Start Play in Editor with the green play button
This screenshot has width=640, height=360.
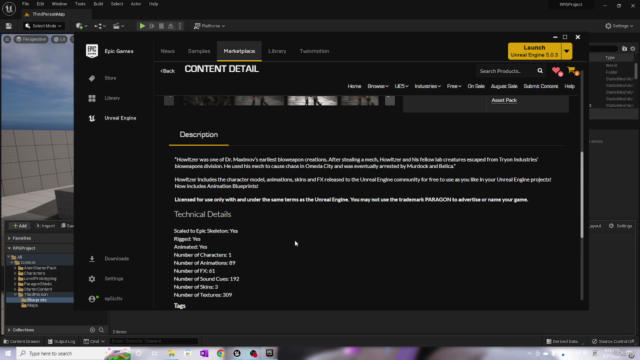point(142,26)
